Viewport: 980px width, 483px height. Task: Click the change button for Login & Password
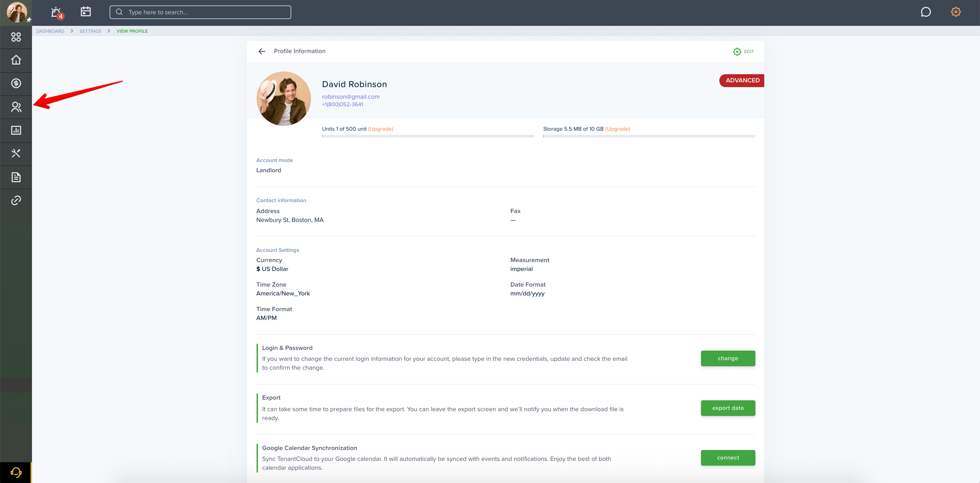pos(728,358)
